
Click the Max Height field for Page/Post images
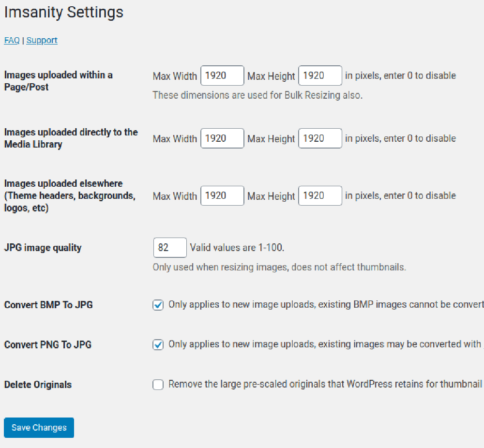pyautogui.click(x=320, y=75)
